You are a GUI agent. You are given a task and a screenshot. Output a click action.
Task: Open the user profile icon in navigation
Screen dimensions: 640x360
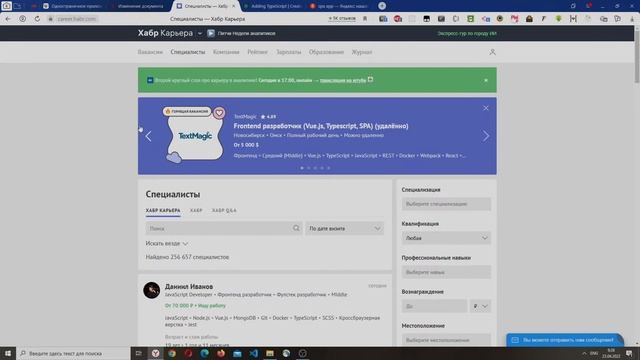pos(492,52)
